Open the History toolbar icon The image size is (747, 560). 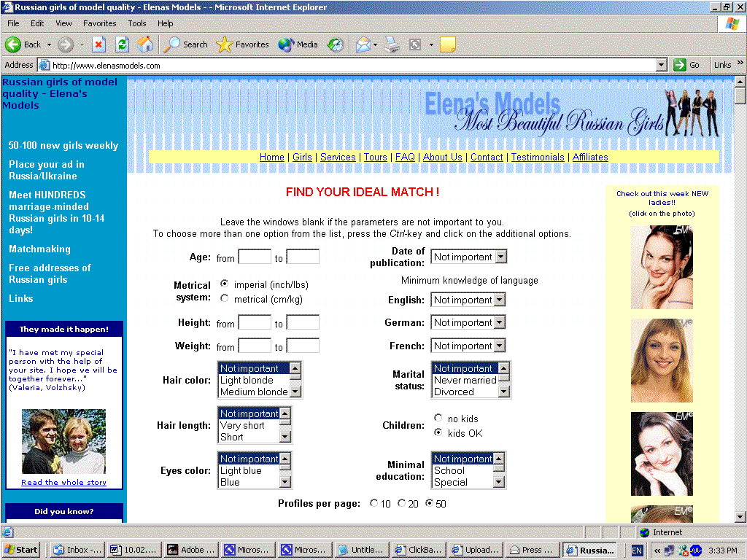pyautogui.click(x=336, y=44)
